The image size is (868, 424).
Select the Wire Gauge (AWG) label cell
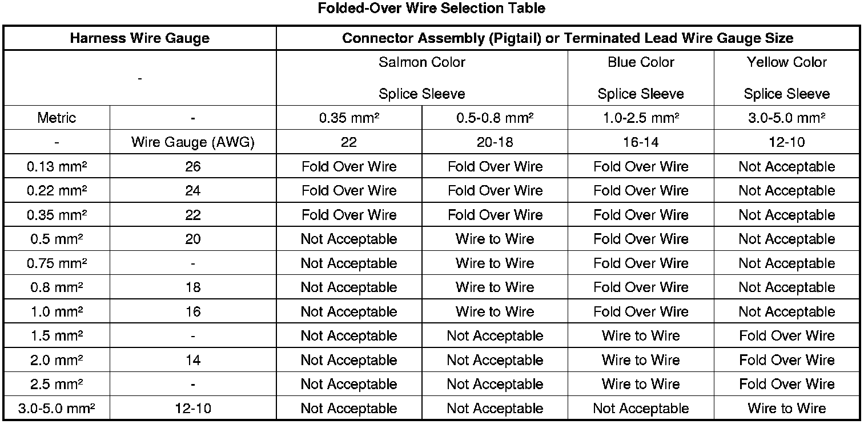[193, 142]
